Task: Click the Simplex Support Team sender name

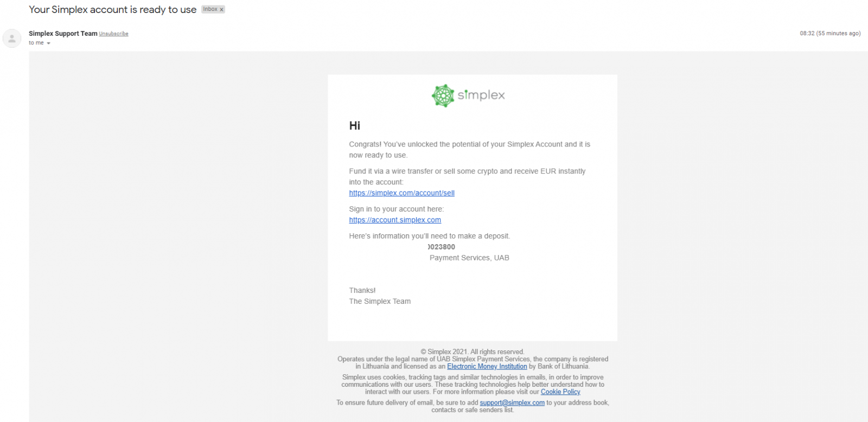Action: click(63, 34)
